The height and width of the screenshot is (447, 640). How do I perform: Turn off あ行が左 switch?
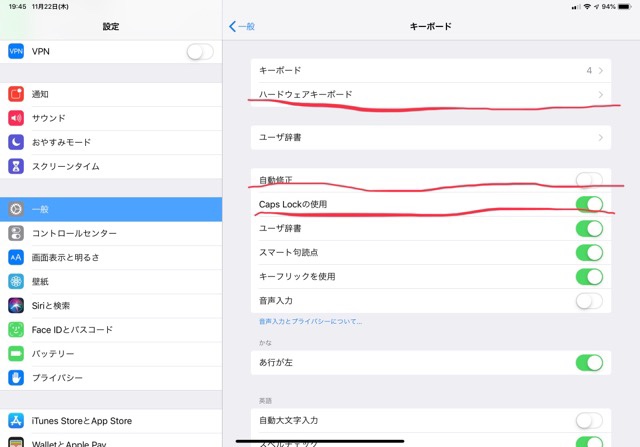589,362
